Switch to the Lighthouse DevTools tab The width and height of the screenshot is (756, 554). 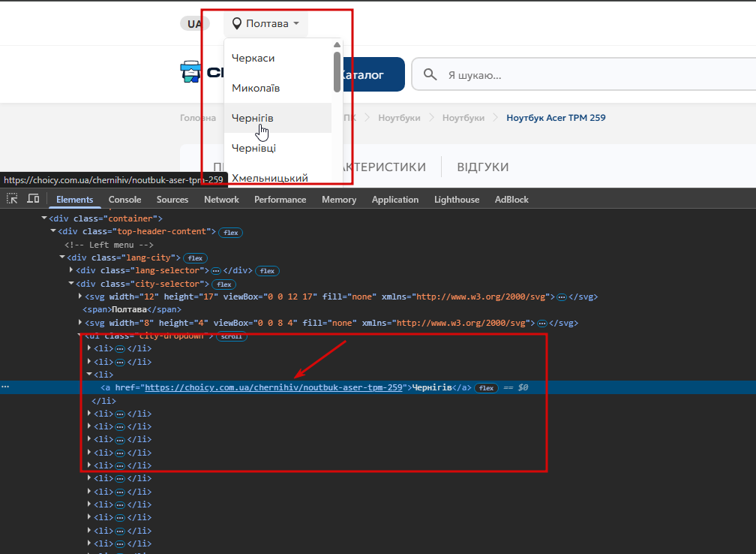tap(457, 200)
